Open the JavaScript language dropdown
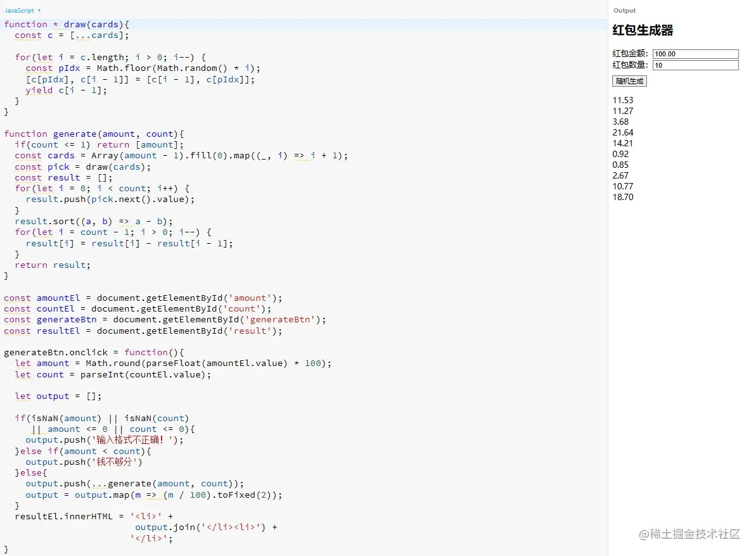This screenshot has height=556, width=756. coord(23,11)
